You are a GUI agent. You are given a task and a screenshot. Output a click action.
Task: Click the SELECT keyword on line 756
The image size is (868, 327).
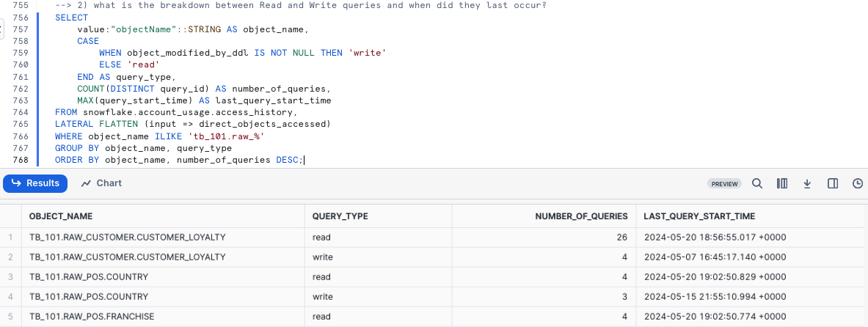[x=71, y=18]
